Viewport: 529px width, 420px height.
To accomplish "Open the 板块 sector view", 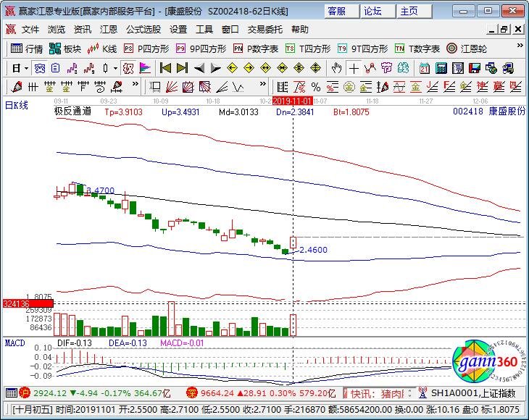I will coord(64,49).
